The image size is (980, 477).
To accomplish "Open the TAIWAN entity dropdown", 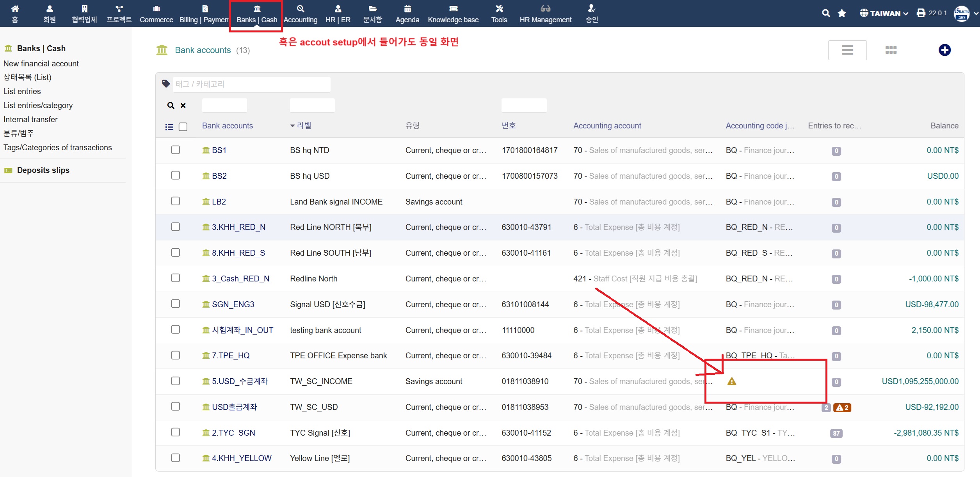I will [x=884, y=13].
